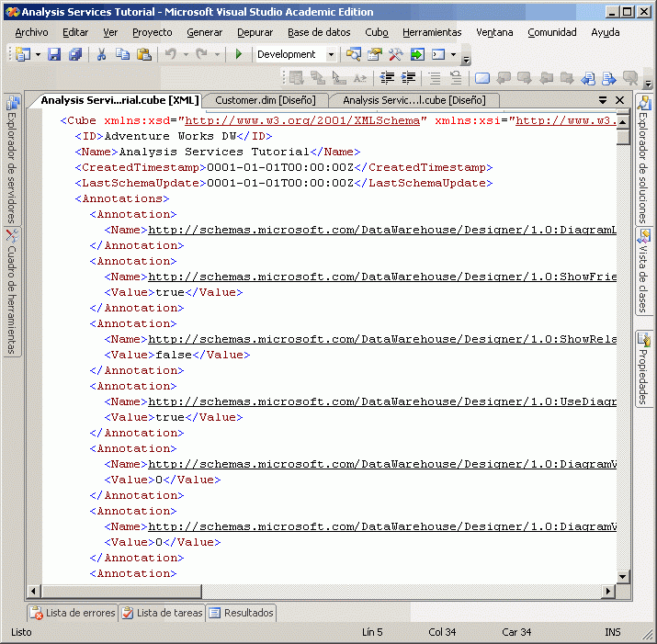Go to previous bookmark in folder icon
Image resolution: width=657 pixels, height=644 pixels.
click(x=546, y=78)
